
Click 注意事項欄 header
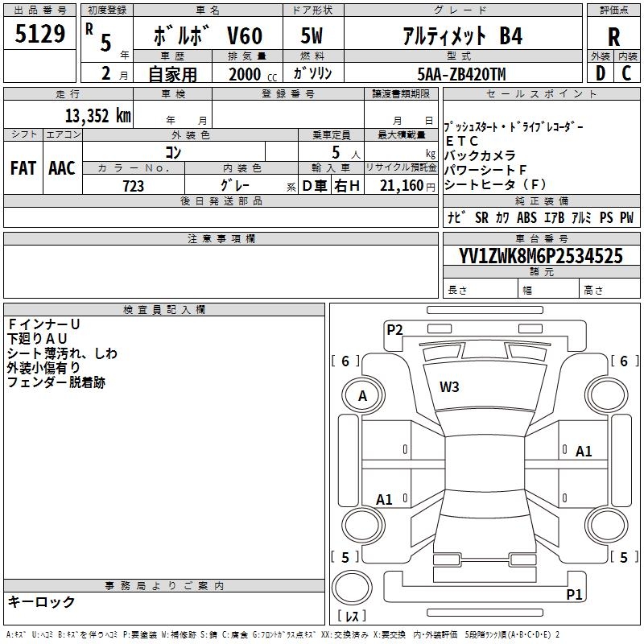[x=221, y=238]
